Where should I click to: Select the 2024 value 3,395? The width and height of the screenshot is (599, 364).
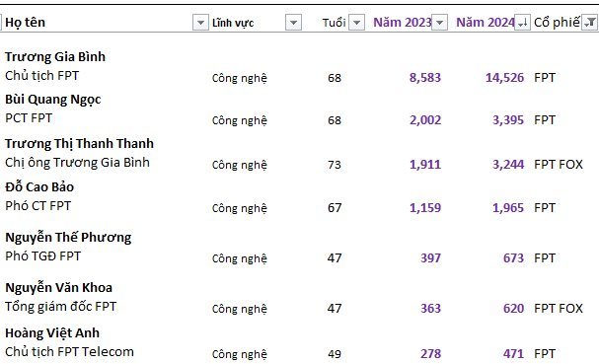(x=508, y=120)
